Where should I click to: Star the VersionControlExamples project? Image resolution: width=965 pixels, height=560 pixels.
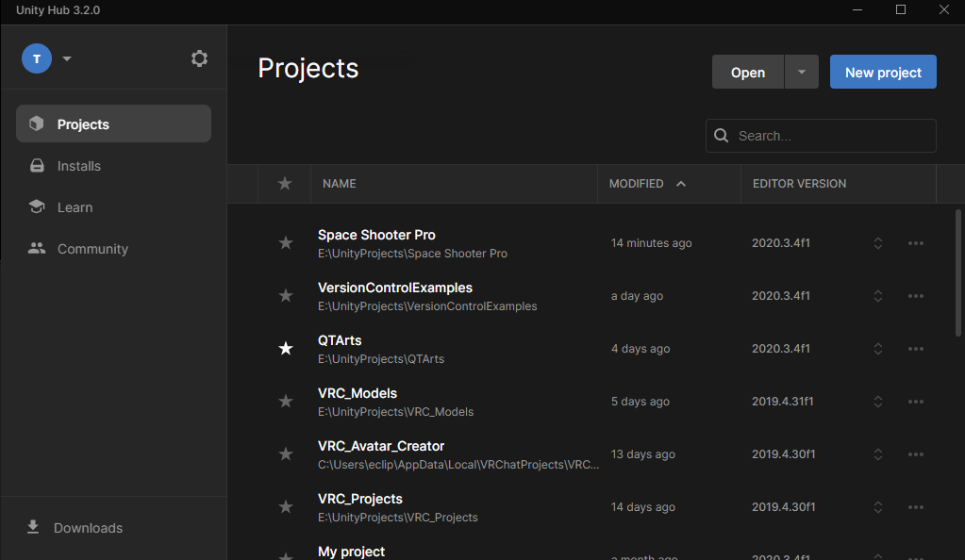coord(285,295)
